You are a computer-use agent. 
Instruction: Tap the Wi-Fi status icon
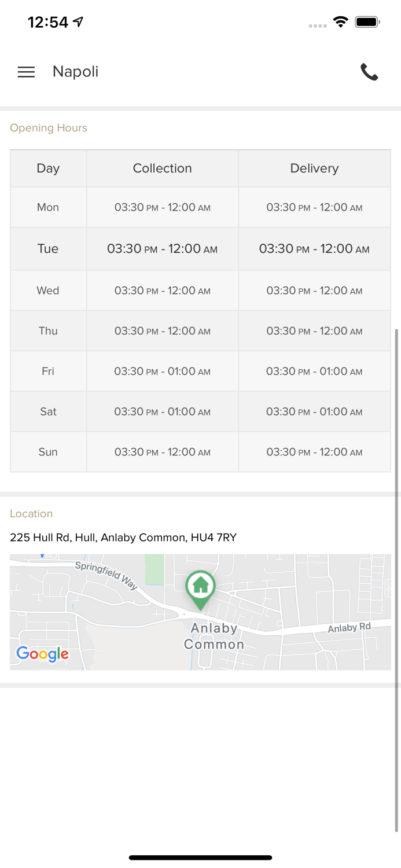click(x=341, y=22)
